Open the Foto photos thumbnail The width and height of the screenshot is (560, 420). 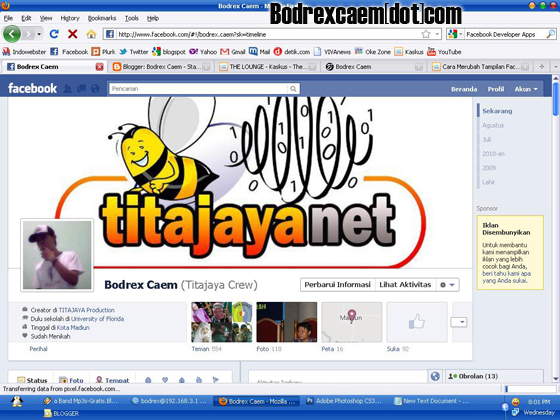click(x=286, y=322)
